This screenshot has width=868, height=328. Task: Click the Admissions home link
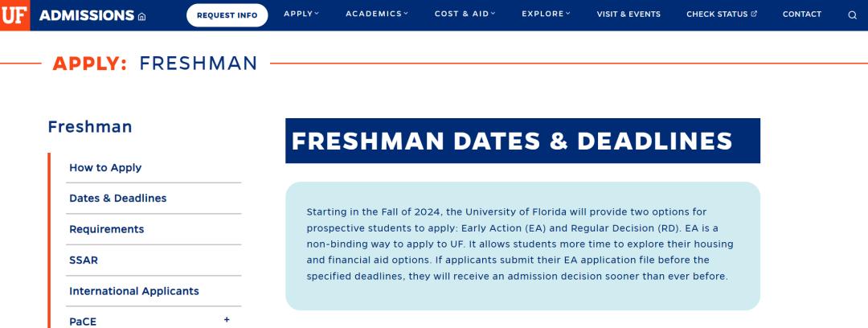87,15
